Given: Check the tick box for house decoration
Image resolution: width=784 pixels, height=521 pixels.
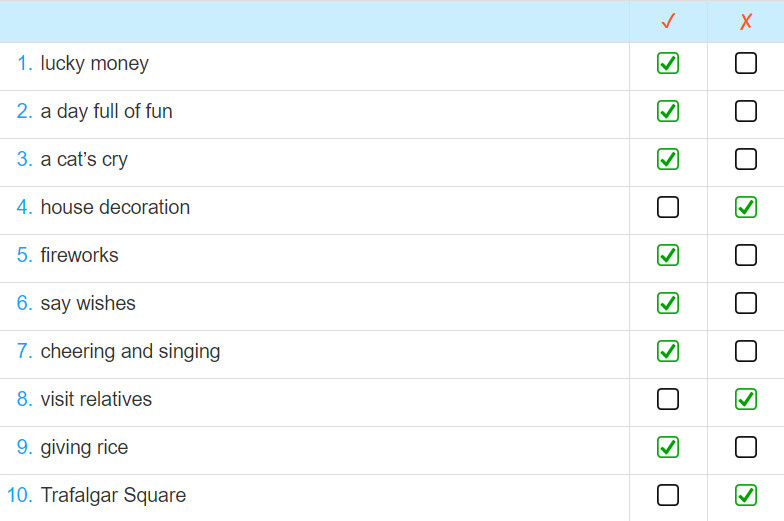Looking at the screenshot, I should coord(668,207).
